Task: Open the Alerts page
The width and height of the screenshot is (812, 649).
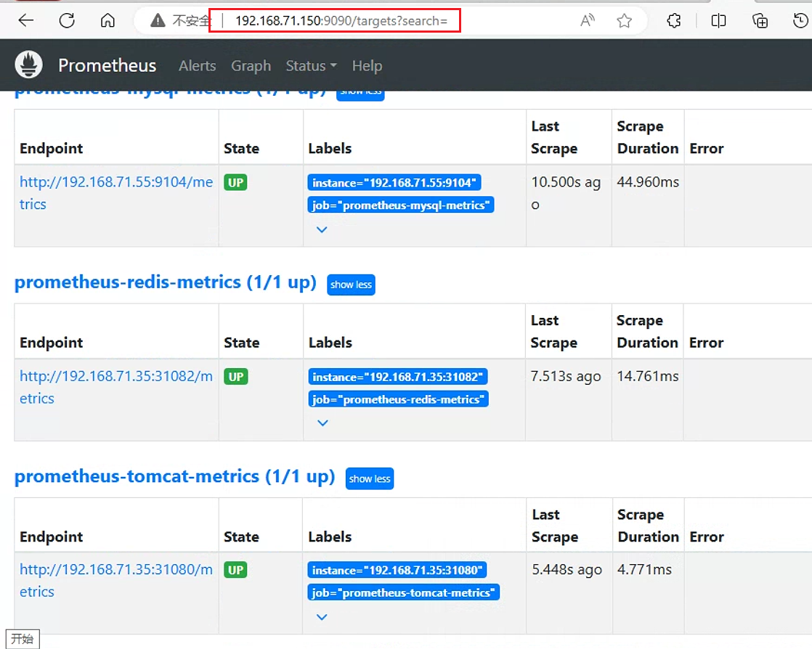Action: 198,66
